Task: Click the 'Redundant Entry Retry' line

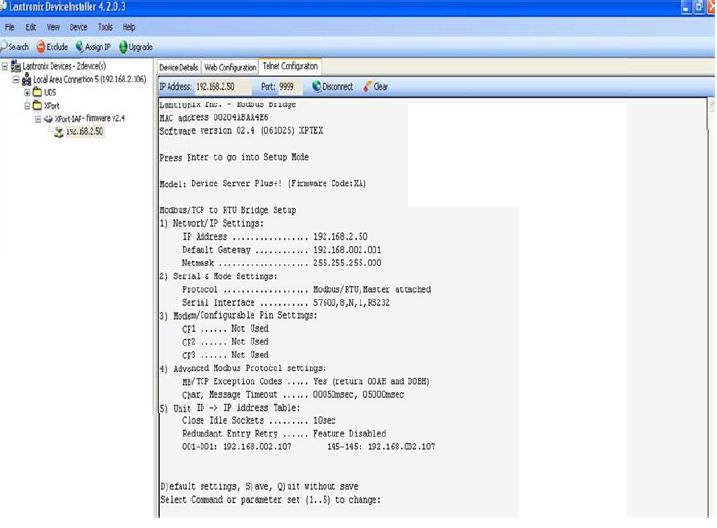Action: pyautogui.click(x=284, y=433)
